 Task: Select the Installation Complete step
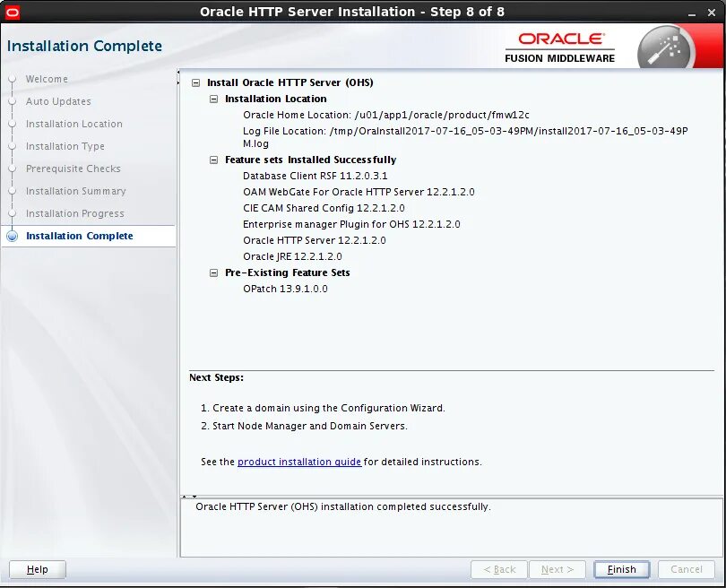(x=80, y=236)
